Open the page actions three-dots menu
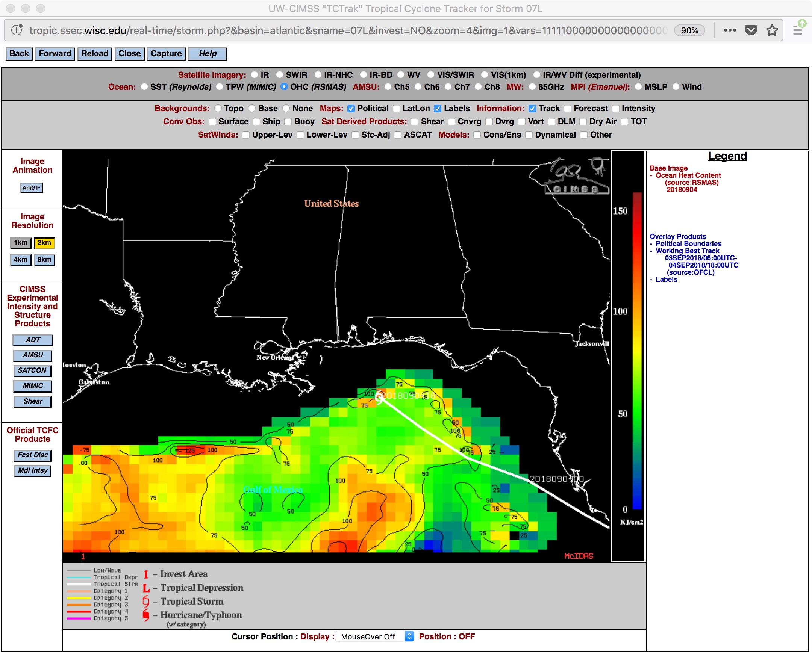The image size is (812, 653). [x=730, y=30]
